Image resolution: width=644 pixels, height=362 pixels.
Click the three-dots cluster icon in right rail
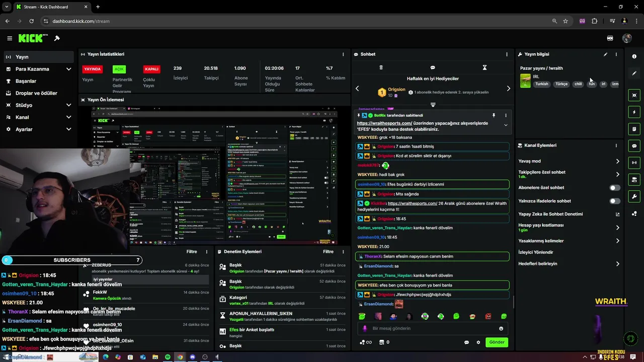click(x=634, y=214)
